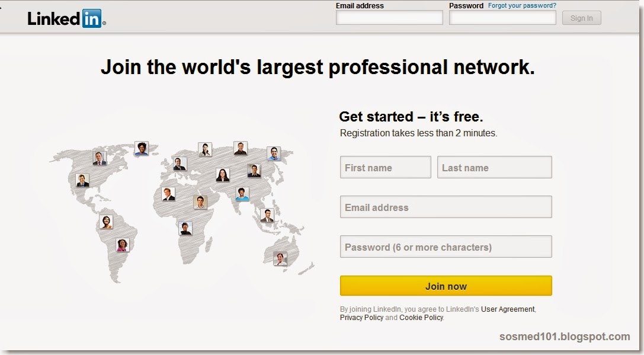Click the yellow Join now button

[x=446, y=286]
